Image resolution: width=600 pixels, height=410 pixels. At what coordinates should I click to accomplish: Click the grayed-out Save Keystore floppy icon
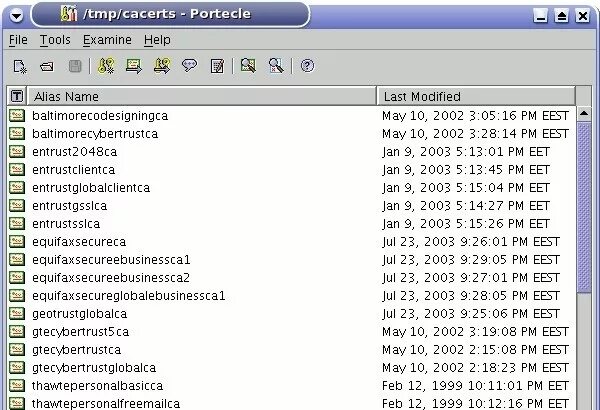pyautogui.click(x=75, y=66)
